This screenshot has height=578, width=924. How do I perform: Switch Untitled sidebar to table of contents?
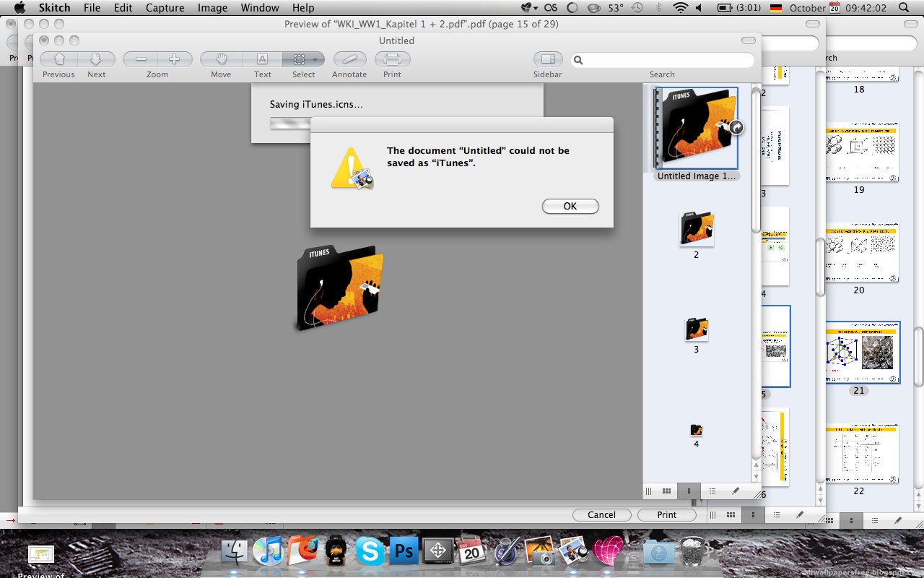point(712,491)
